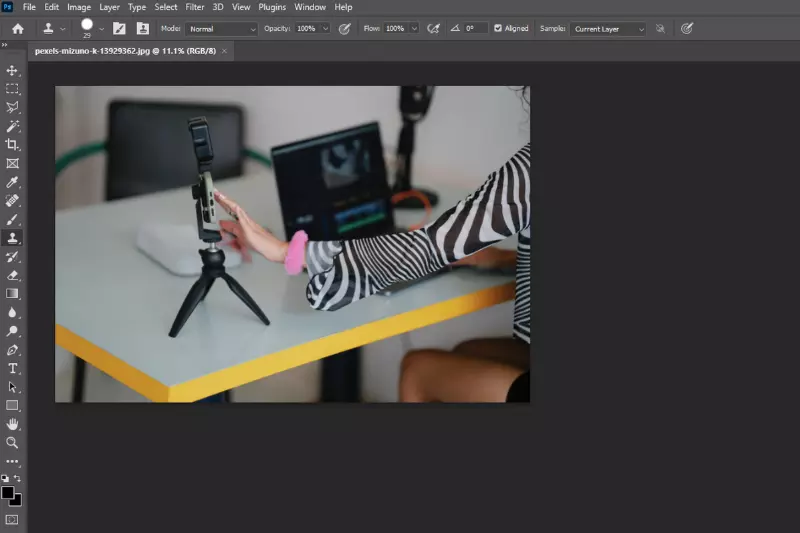The height and width of the screenshot is (533, 800).
Task: Select the Zoom tool
Action: pos(12,443)
